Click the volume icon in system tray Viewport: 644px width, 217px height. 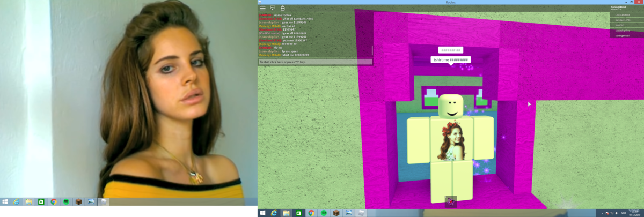[x=617, y=213]
